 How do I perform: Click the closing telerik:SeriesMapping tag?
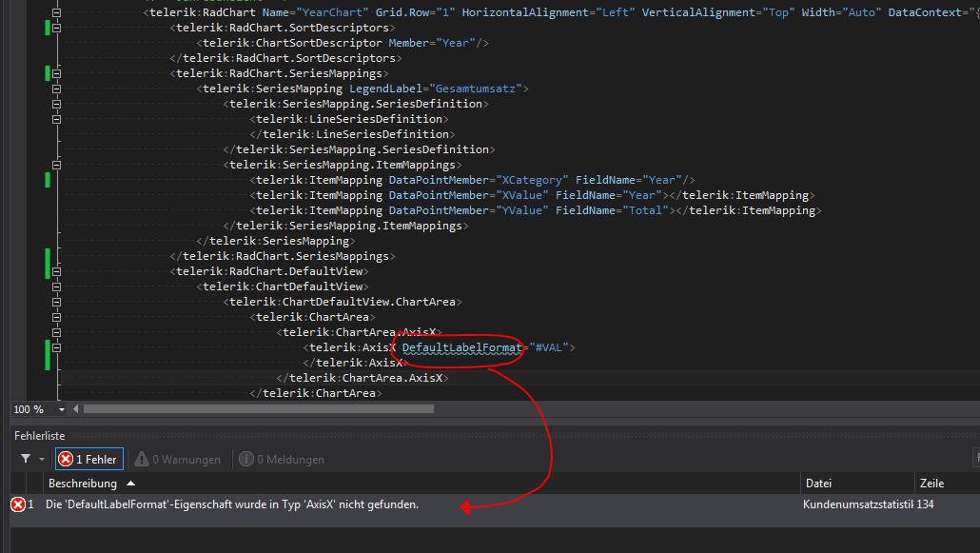276,241
